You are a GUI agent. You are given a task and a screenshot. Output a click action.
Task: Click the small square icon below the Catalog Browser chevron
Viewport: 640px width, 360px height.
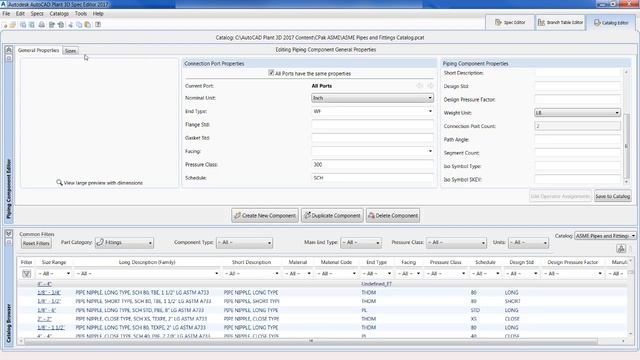(x=9, y=242)
